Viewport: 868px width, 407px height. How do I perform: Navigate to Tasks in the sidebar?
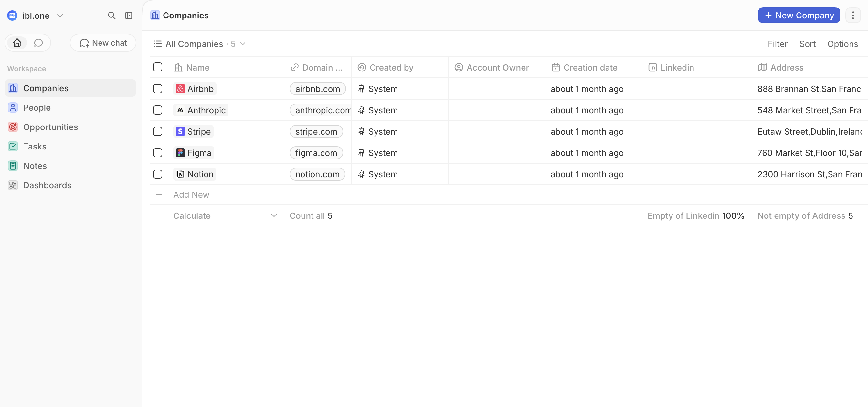coord(70,147)
